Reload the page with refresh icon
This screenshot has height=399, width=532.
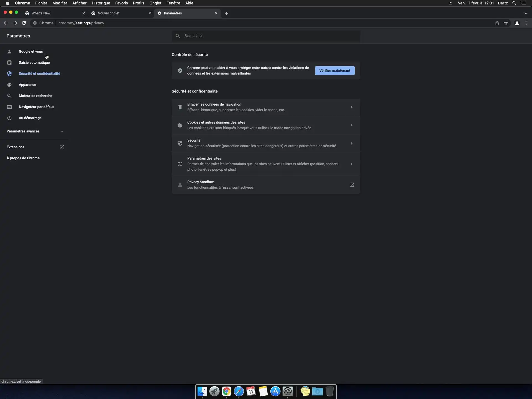[24, 23]
